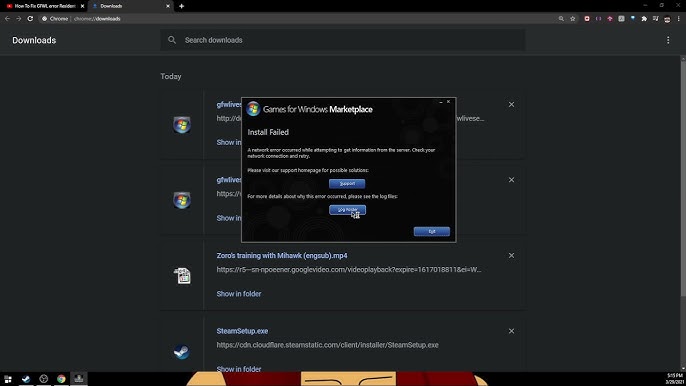Remove Zoro's training mp4 from list
Viewport: 686px width, 386px height.
tap(511, 256)
